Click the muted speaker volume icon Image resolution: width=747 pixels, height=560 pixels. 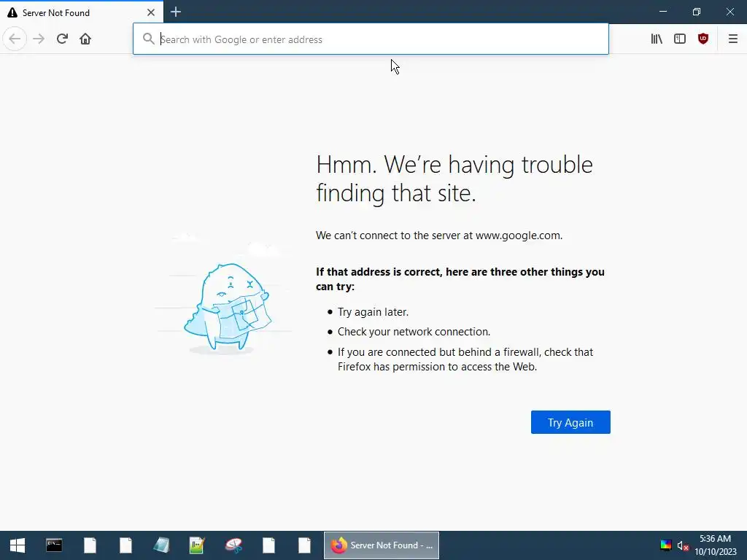(x=683, y=545)
